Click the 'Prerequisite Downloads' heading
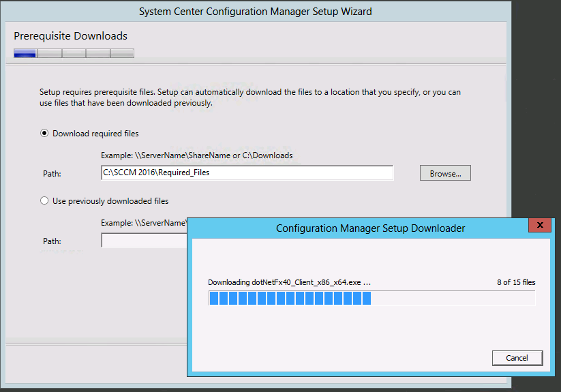 point(70,35)
